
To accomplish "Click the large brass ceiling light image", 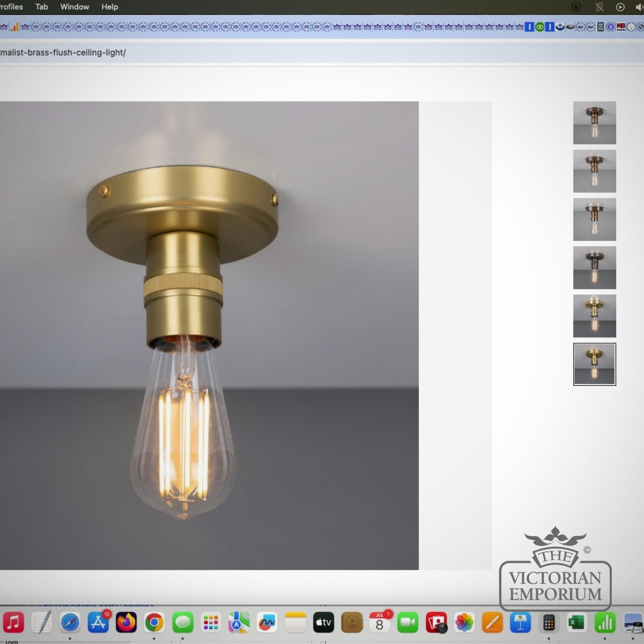I will 209,335.
